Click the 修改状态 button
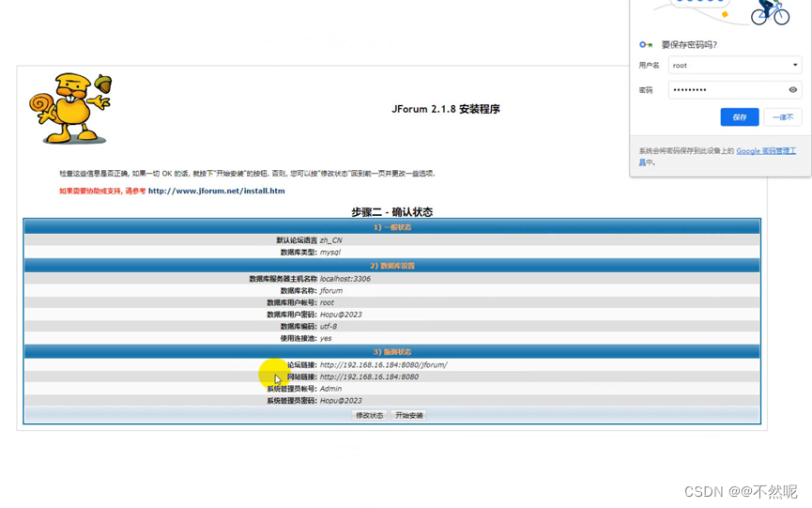This screenshot has height=508, width=812. click(369, 415)
